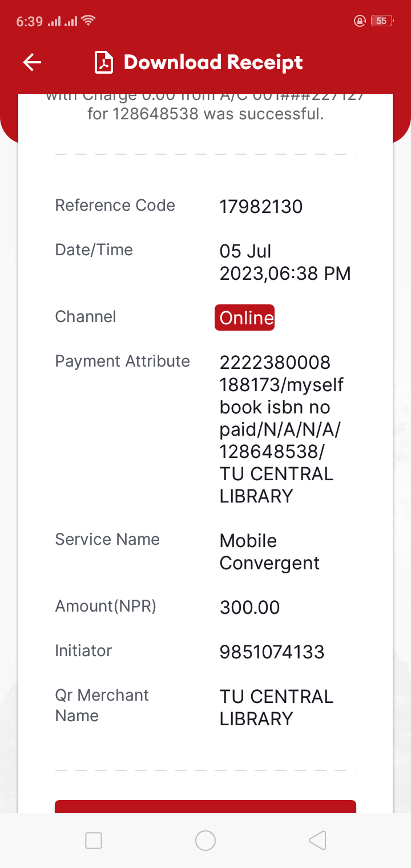Click the Download Receipt title text
Screen dimensions: 411x868
click(213, 62)
